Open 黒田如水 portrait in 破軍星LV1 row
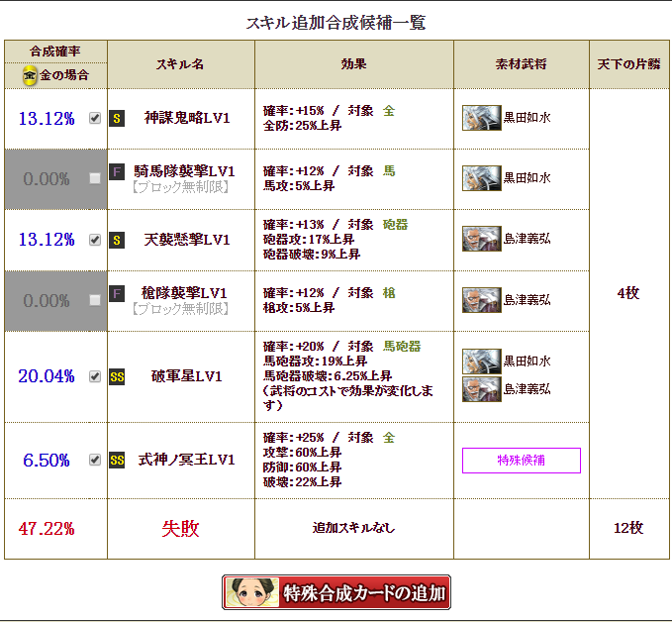The height and width of the screenshot is (622, 672). (482, 362)
